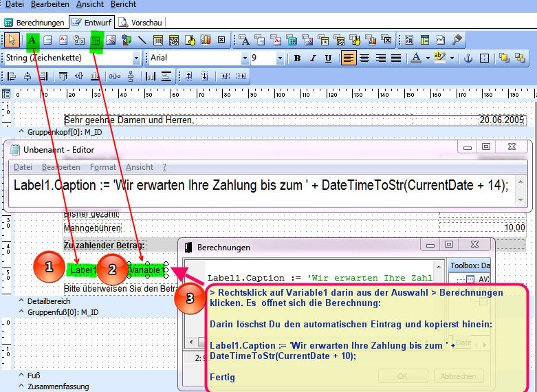Pick the Checkbox component tool
Image resolution: width=537 pixels, height=392 pixels.
click(221, 40)
